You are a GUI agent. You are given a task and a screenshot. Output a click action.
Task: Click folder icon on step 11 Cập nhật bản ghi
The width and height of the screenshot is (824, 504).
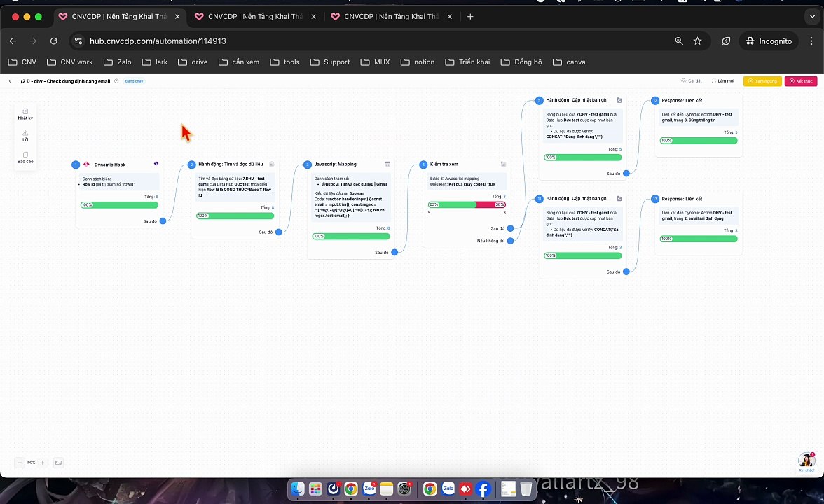[x=619, y=199]
